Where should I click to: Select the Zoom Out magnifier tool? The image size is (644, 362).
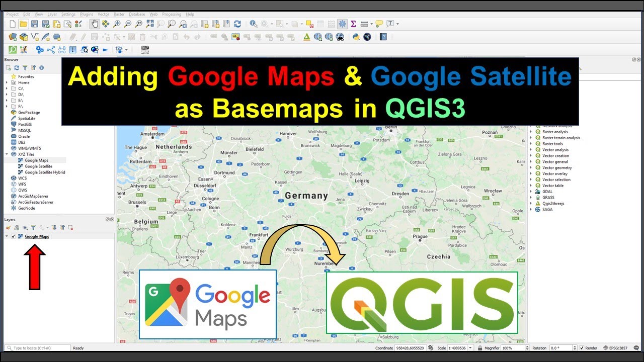(x=128, y=24)
